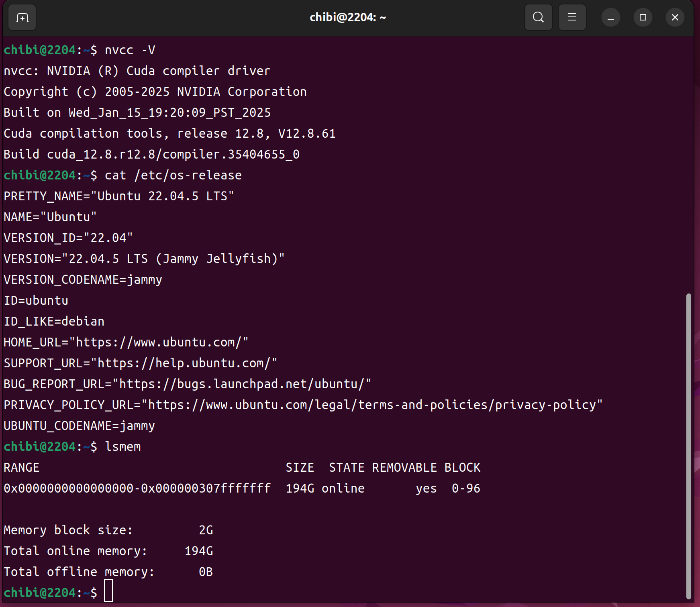Image resolution: width=700 pixels, height=607 pixels.
Task: Click the window title chibi@2204: ~
Action: click(x=347, y=18)
